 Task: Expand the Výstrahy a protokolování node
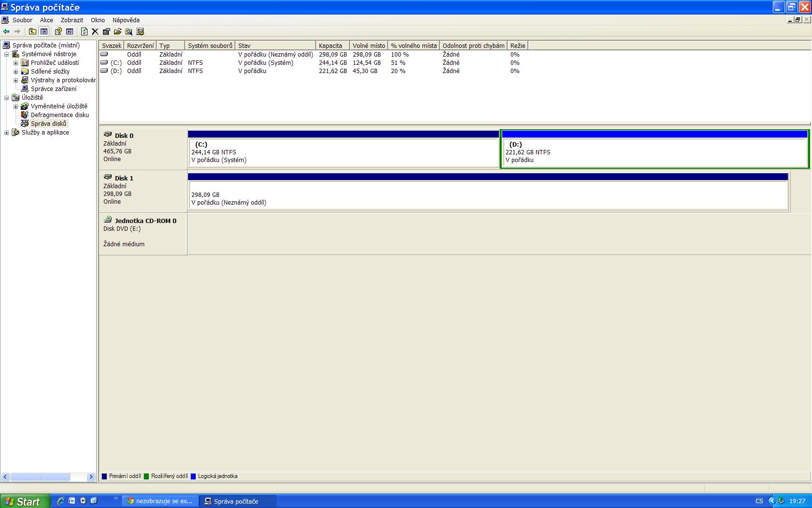point(16,80)
